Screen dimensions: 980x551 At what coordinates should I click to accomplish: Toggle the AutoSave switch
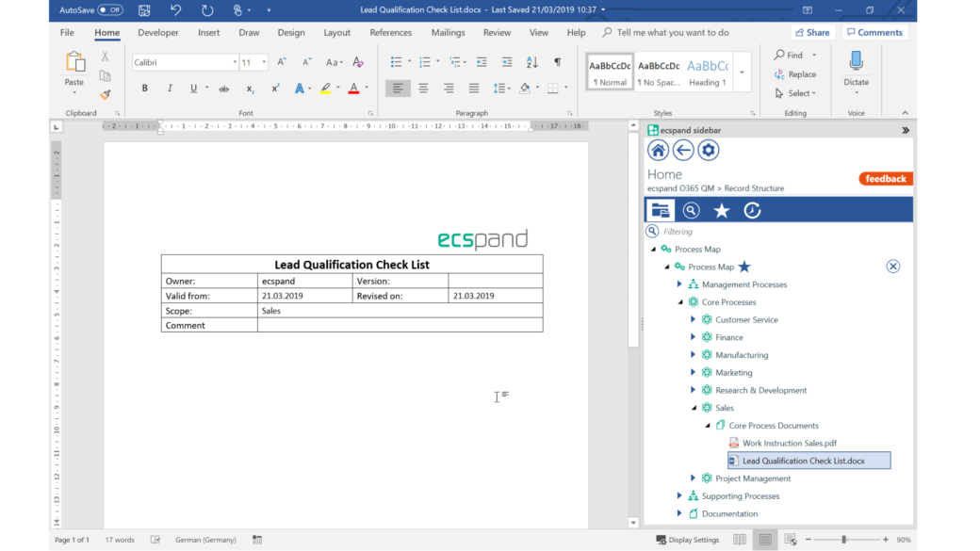[110, 10]
